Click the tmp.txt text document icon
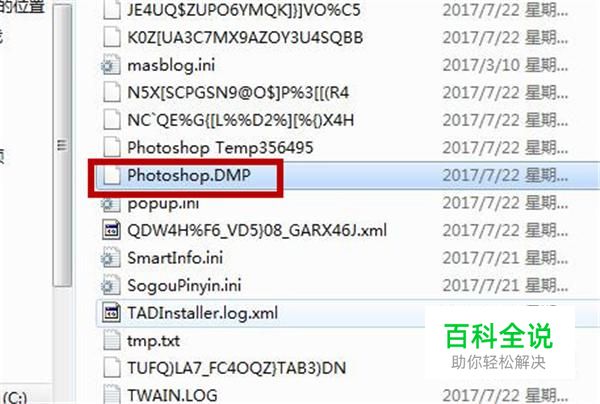This screenshot has height=404, width=600. pyautogui.click(x=112, y=340)
